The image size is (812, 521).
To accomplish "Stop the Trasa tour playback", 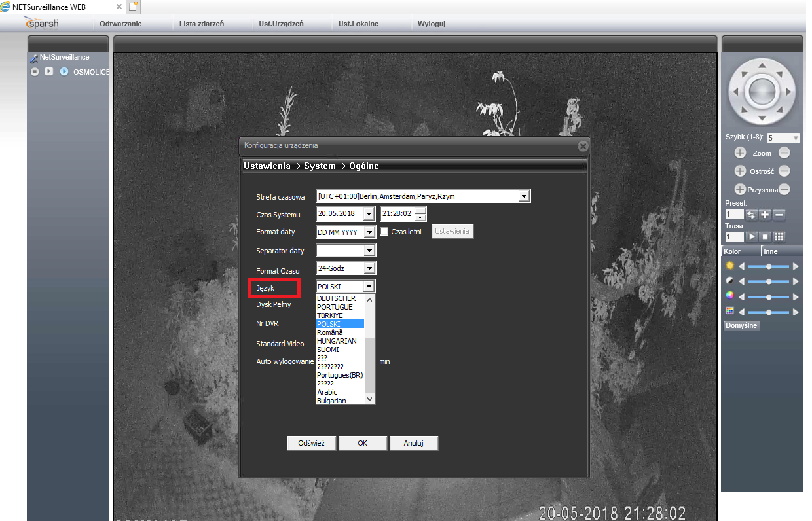I will (765, 236).
